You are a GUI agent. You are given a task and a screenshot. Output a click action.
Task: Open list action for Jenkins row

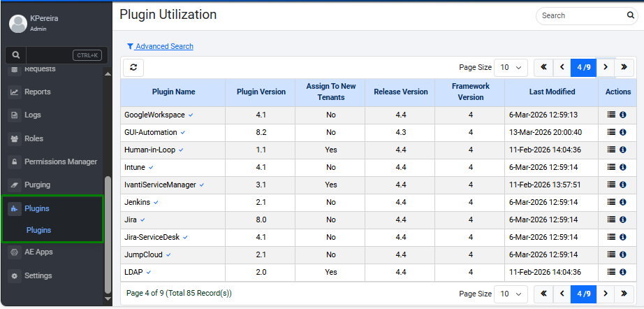point(611,202)
